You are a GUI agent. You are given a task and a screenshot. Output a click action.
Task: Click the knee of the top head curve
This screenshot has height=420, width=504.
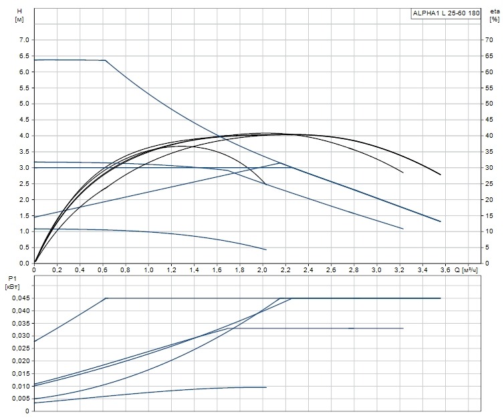[106, 60]
